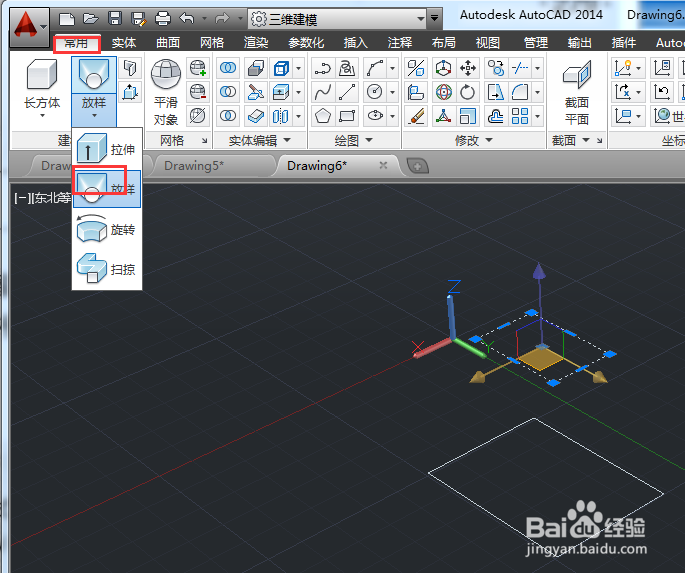Click the Save floppy disk icon
The image size is (685, 573).
coord(115,19)
